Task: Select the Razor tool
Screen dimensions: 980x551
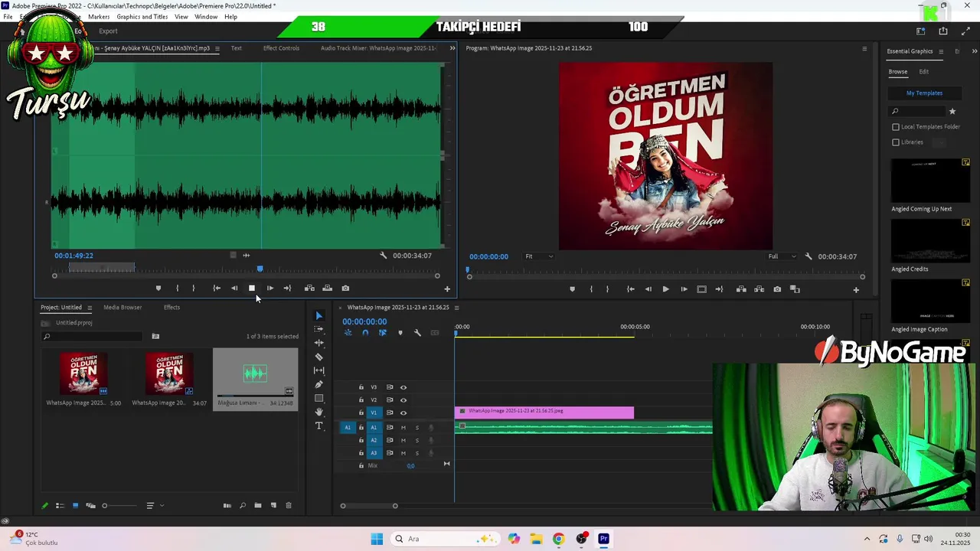Action: [319, 357]
